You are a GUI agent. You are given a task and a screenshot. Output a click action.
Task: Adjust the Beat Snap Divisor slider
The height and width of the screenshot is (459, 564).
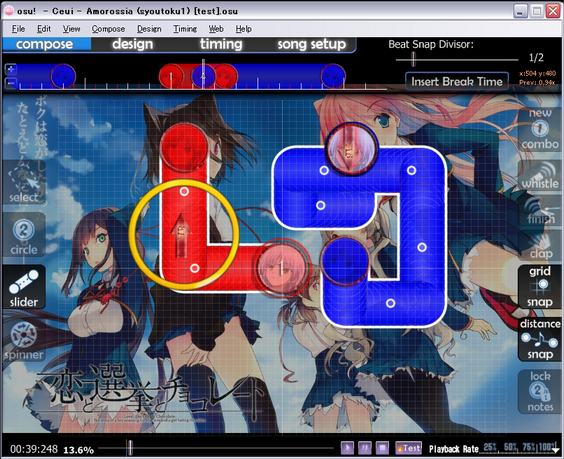413,59
